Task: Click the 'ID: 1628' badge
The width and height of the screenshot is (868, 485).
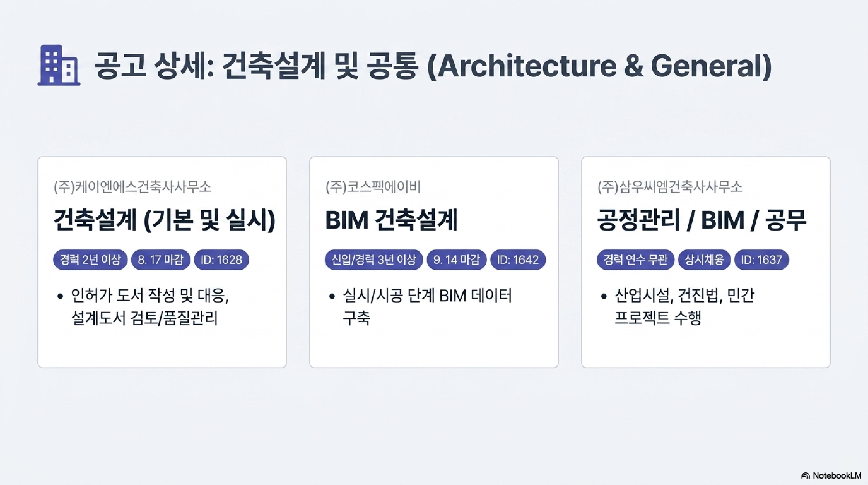Action: click(221, 260)
